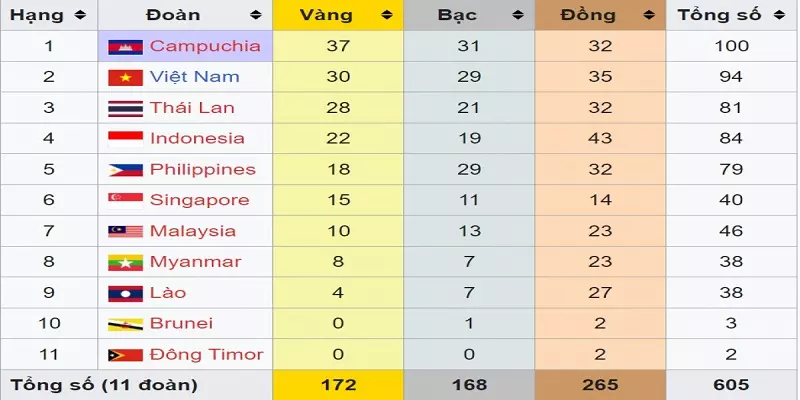Open the Việt Nam country link
Viewport: 800px width, 400px height.
pos(195,77)
